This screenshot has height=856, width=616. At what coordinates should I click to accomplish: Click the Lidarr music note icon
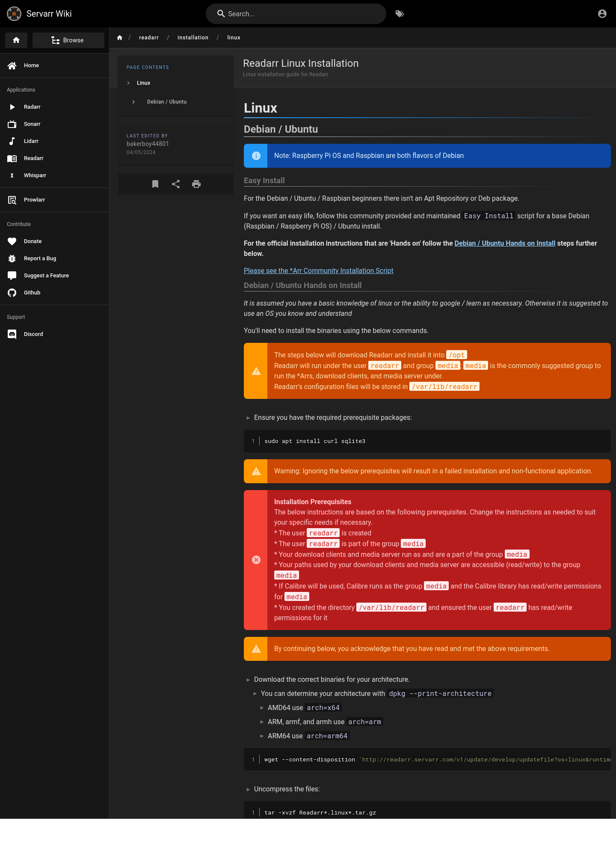click(x=12, y=141)
